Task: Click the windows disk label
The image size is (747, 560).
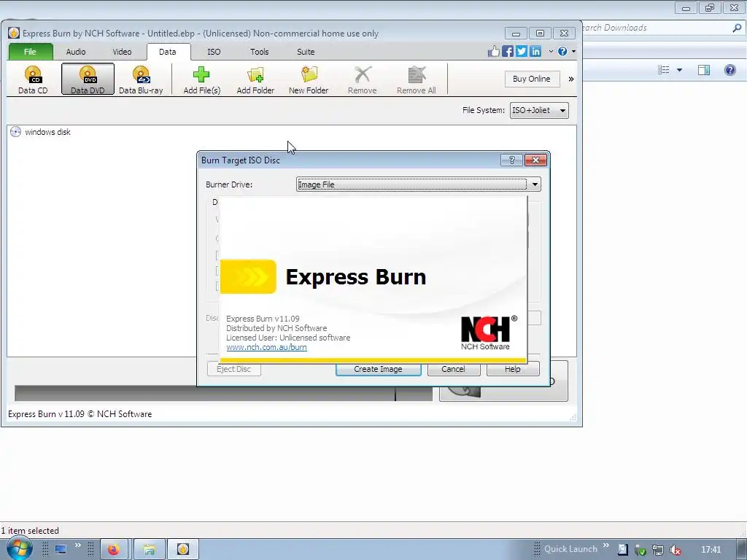Action: point(47,132)
